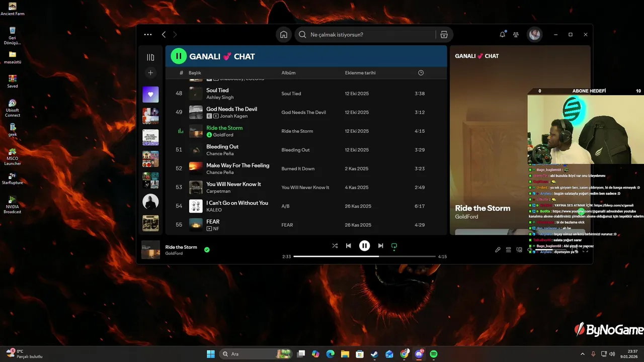Open the notifications bell
The image size is (644, 362).
click(x=502, y=35)
